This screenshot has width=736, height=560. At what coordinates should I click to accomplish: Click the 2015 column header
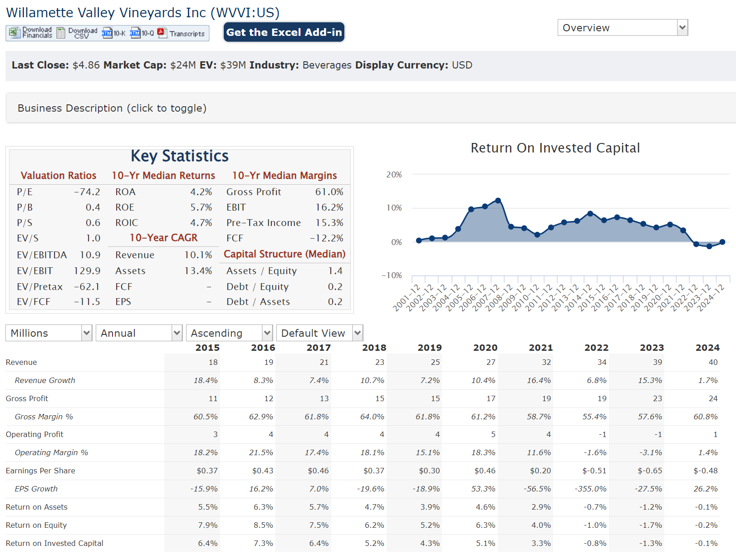[207, 348]
